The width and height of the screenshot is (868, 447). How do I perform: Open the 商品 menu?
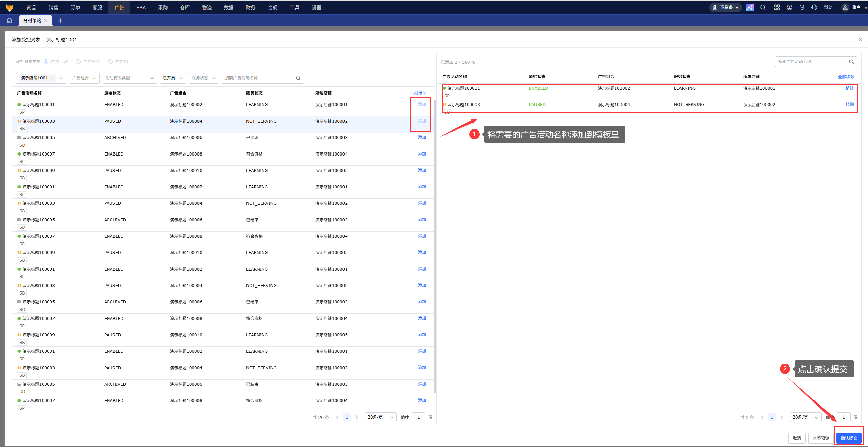[32, 7]
